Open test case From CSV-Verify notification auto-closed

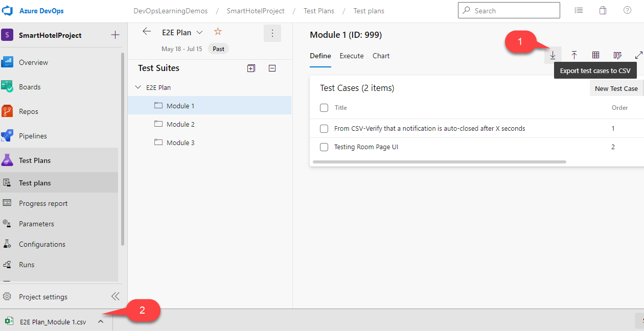pyautogui.click(x=430, y=128)
